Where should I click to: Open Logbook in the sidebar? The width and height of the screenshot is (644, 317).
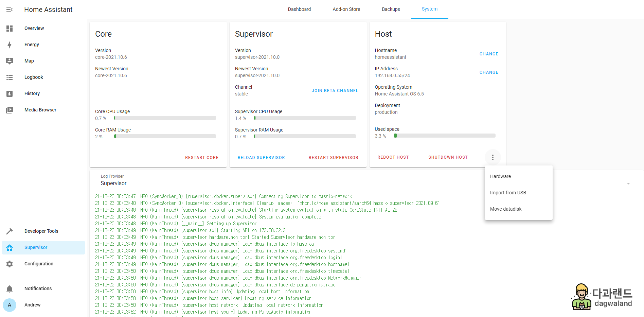click(x=43, y=77)
